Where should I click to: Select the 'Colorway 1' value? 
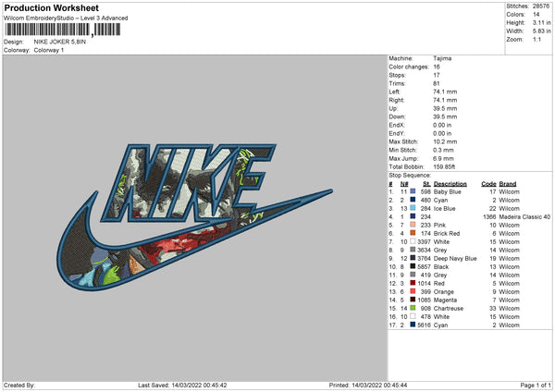49,50
